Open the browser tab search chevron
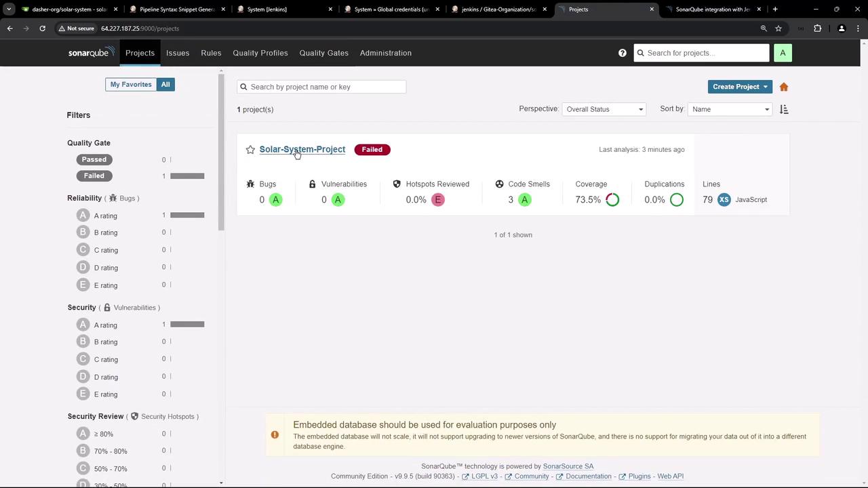868x488 pixels. click(9, 9)
